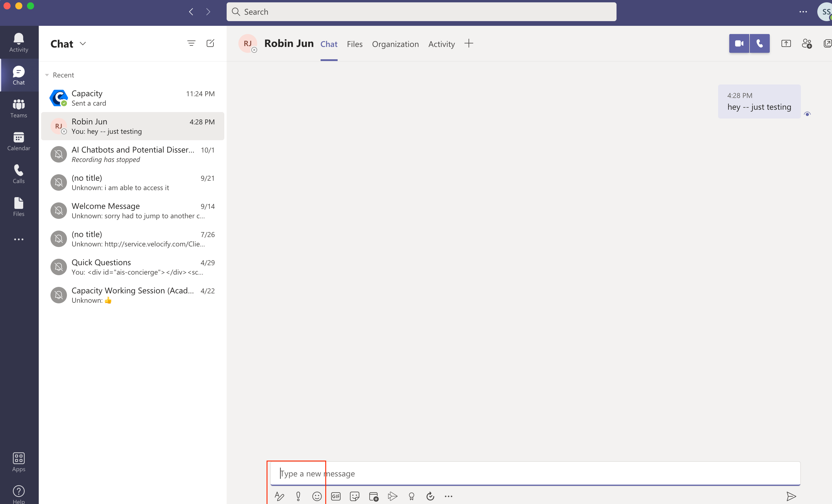Click the Praise badge icon
832x504 pixels.
pos(411,496)
